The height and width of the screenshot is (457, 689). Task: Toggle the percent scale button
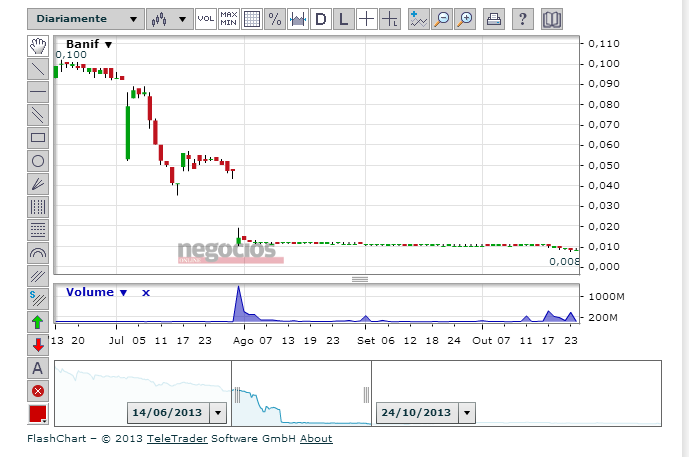point(274,19)
